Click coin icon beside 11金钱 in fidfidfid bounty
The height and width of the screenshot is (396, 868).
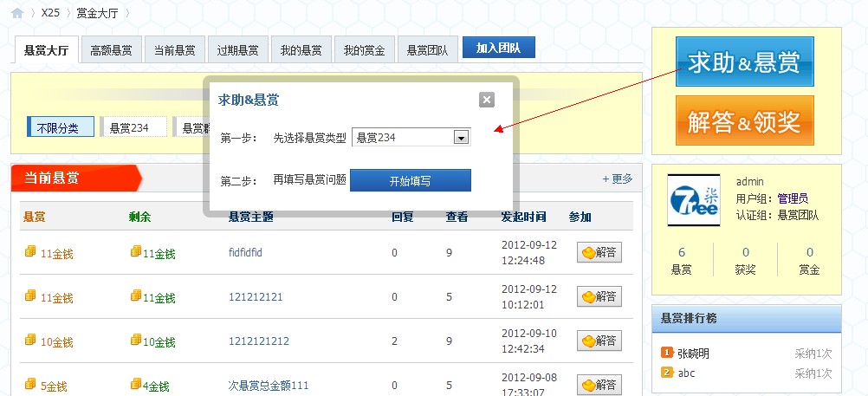pos(30,251)
